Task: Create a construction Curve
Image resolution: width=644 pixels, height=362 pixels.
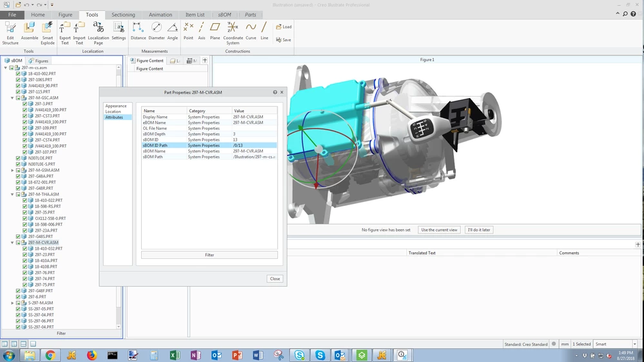Action: [251, 31]
